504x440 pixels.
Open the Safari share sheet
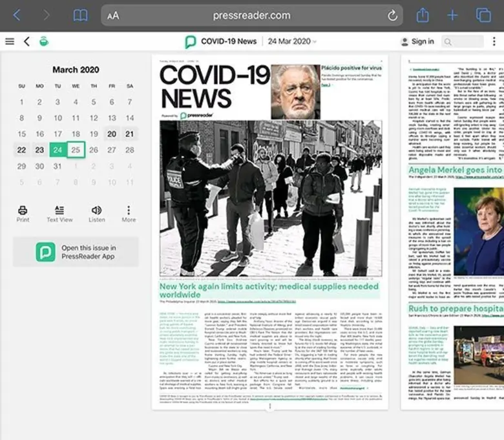coord(423,15)
